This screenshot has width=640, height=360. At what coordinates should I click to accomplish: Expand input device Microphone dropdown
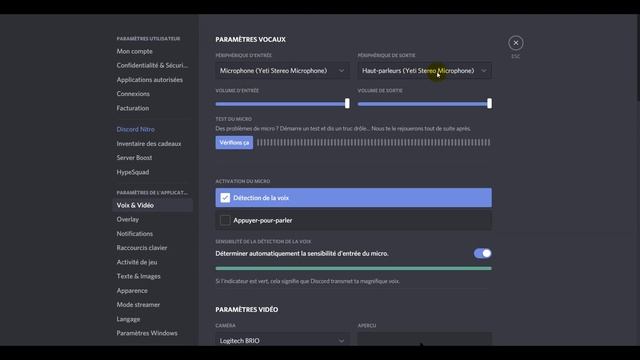(282, 71)
